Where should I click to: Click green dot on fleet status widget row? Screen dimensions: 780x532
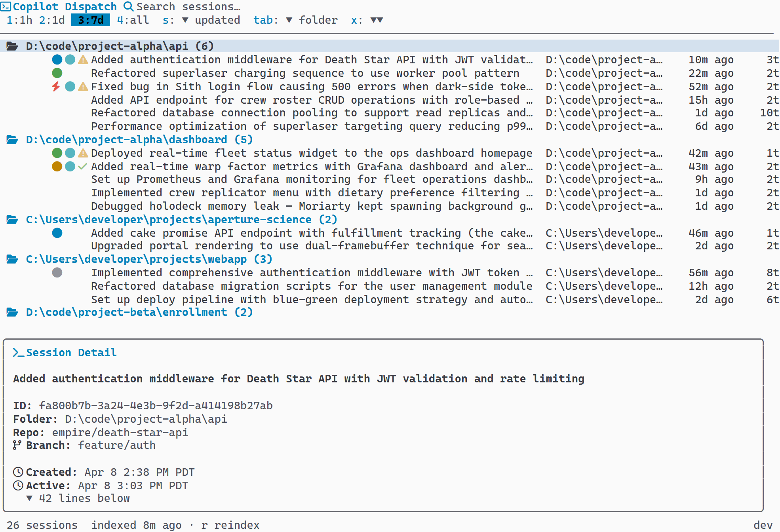[57, 153]
